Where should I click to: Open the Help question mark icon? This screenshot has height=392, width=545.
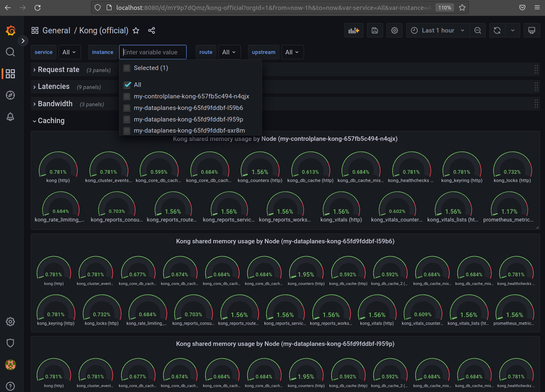click(x=10, y=386)
